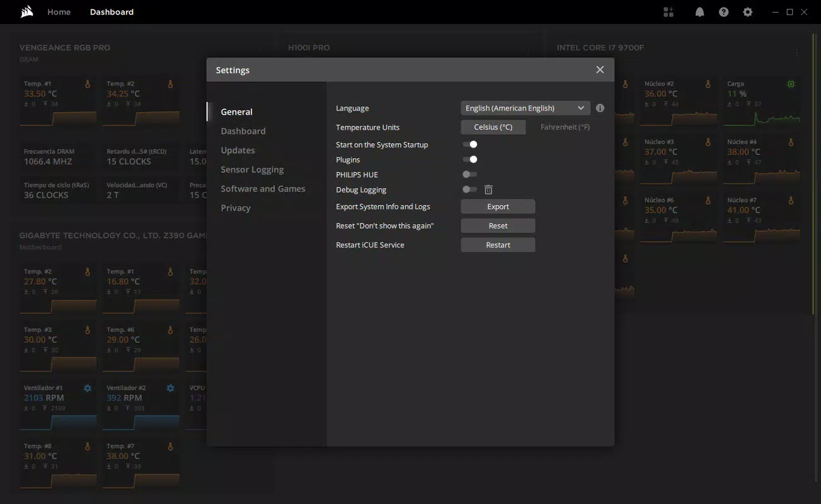Screen dimensions: 821x504
Task: Switch to the Dashboard tab in top bar
Action: [x=112, y=12]
